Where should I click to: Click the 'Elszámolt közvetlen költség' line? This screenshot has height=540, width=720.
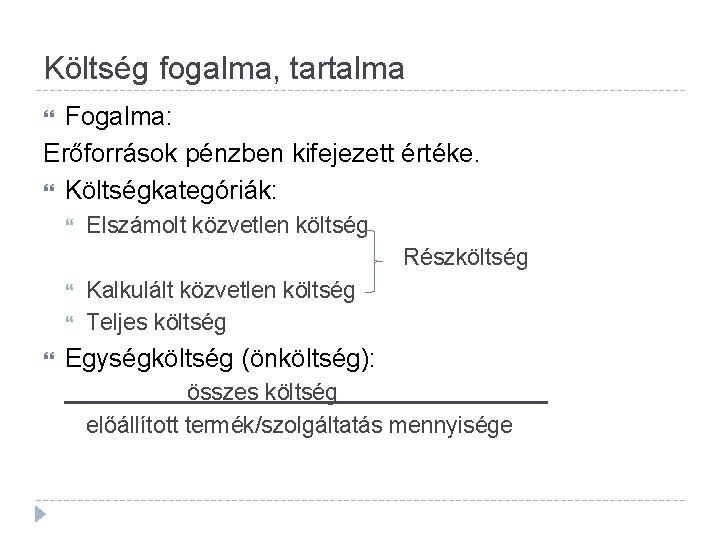point(227,226)
